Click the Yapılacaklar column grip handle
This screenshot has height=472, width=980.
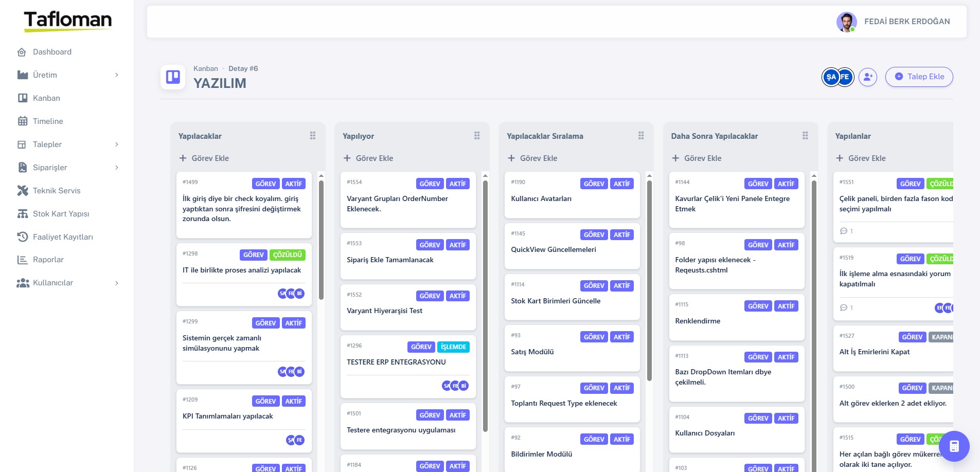point(313,136)
